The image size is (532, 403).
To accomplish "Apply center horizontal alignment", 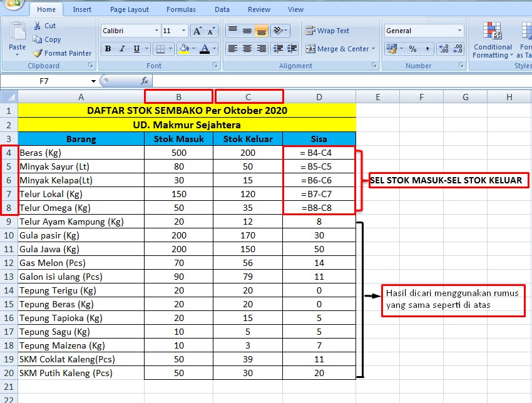I will point(247,49).
